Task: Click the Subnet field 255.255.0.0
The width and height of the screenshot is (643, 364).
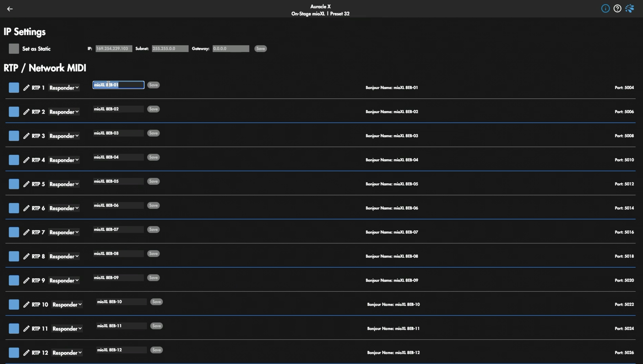Action: pos(170,49)
